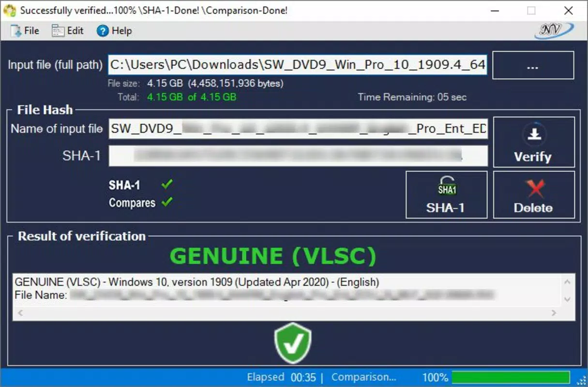This screenshot has width=588, height=387.
Task: Click the green progress bar at 100%
Action: click(x=511, y=377)
